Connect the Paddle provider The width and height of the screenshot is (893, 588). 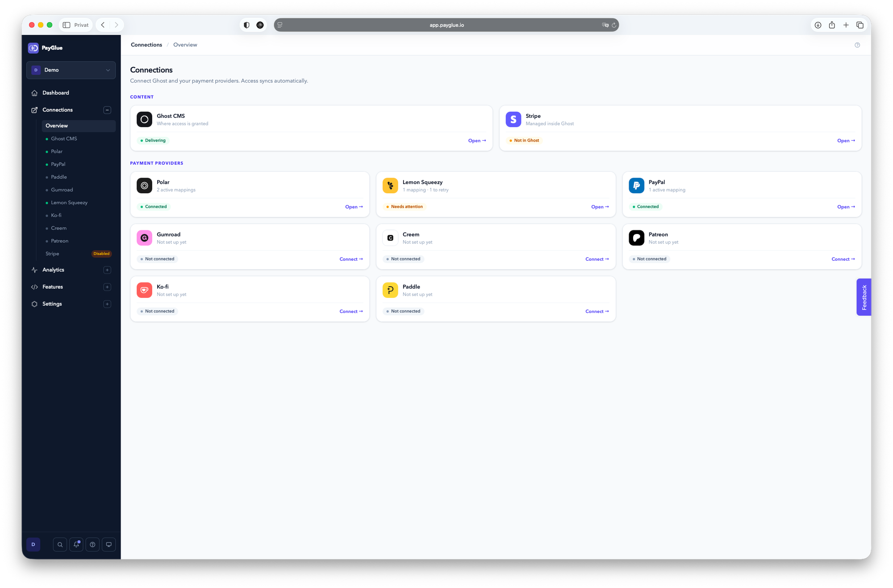tap(597, 311)
